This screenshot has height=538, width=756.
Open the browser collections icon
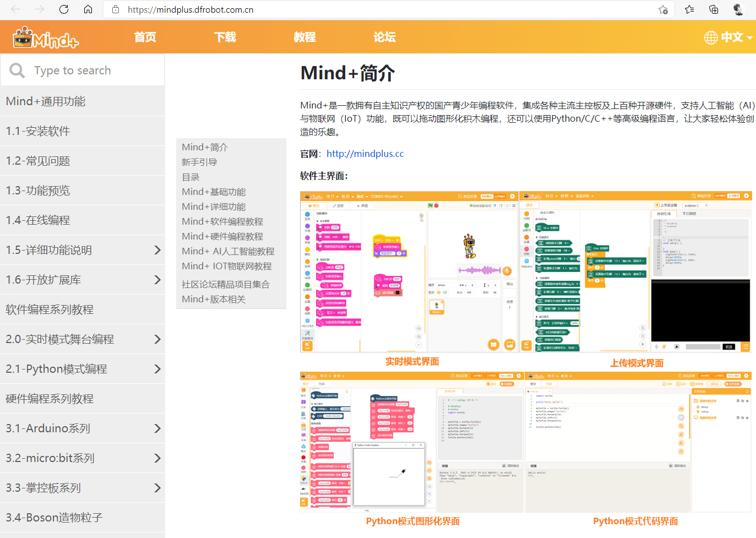click(x=714, y=9)
